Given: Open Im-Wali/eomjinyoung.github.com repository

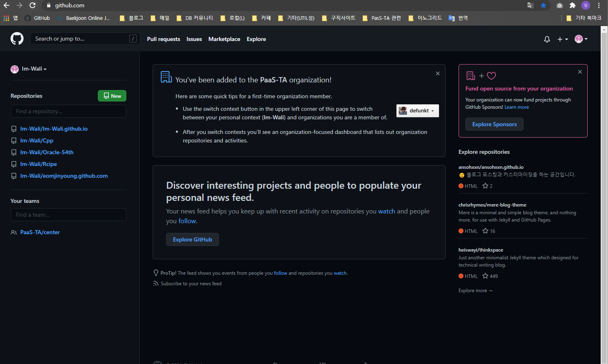Looking at the screenshot, I should [x=64, y=176].
